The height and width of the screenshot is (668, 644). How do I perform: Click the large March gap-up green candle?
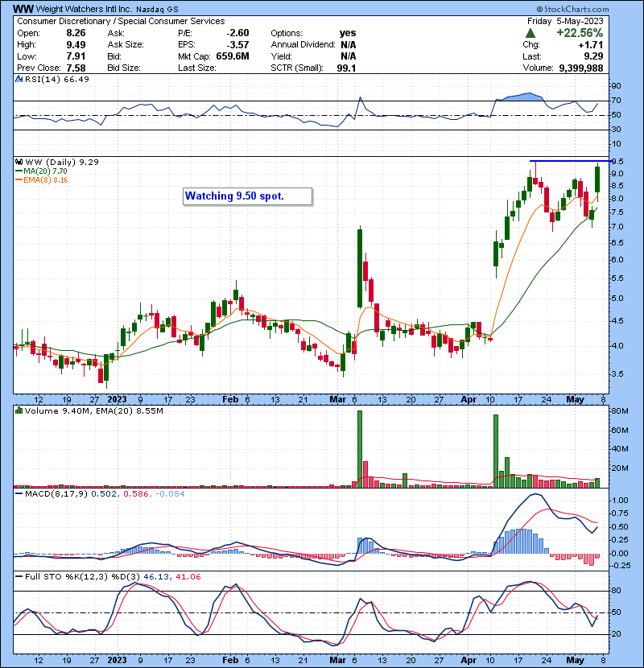(x=360, y=268)
